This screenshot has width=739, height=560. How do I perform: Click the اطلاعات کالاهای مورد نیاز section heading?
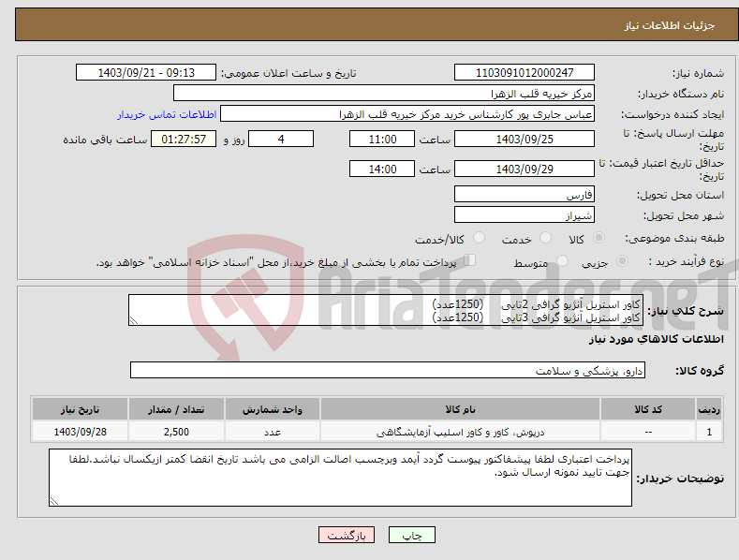(656, 339)
